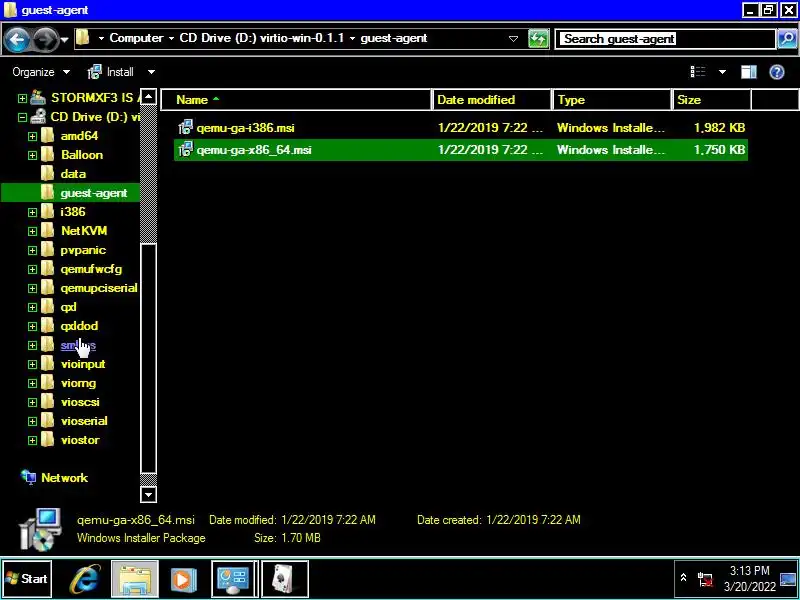Select the vioserial folder in tree

(x=74, y=421)
